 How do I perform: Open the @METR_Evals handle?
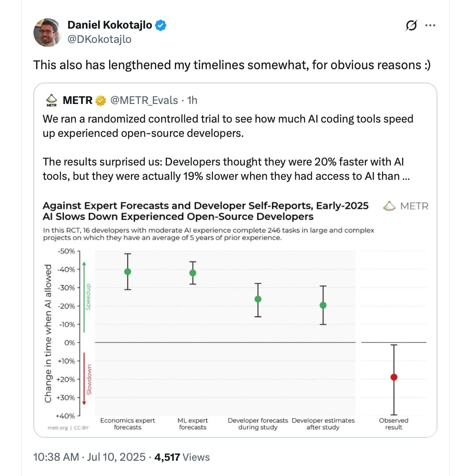[144, 100]
